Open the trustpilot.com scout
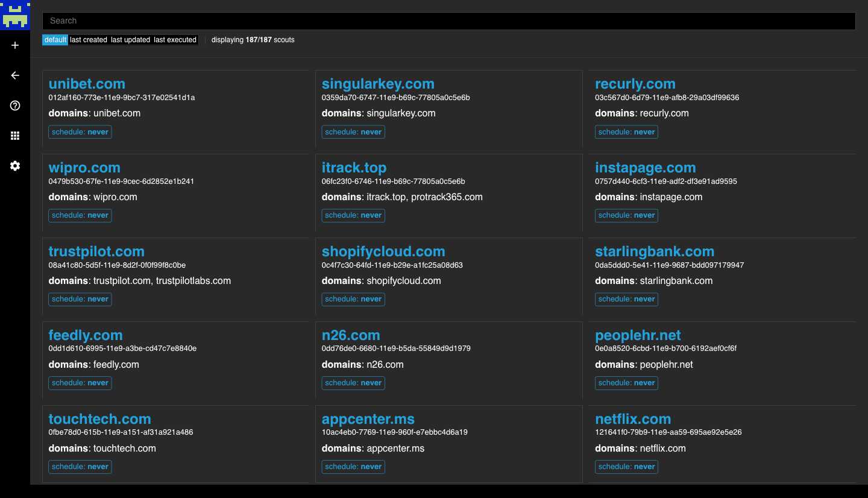Screen dimensions: 868x498 pyautogui.click(x=96, y=251)
